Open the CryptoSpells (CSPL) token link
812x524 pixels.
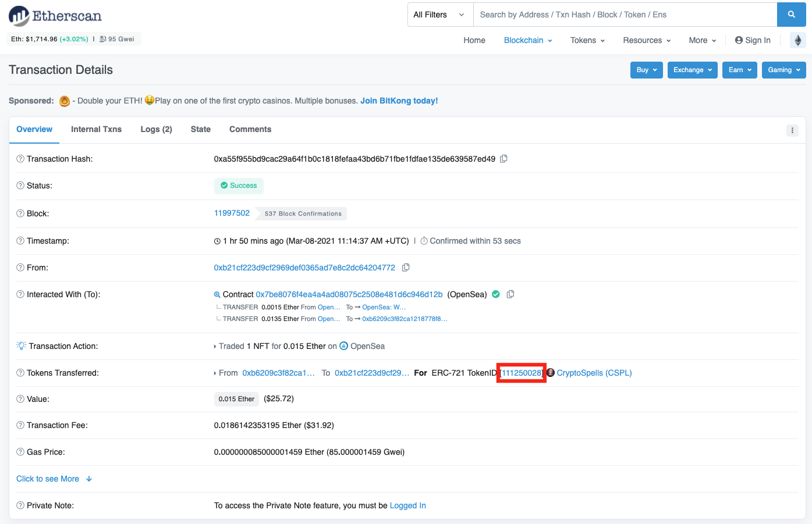pyautogui.click(x=594, y=373)
